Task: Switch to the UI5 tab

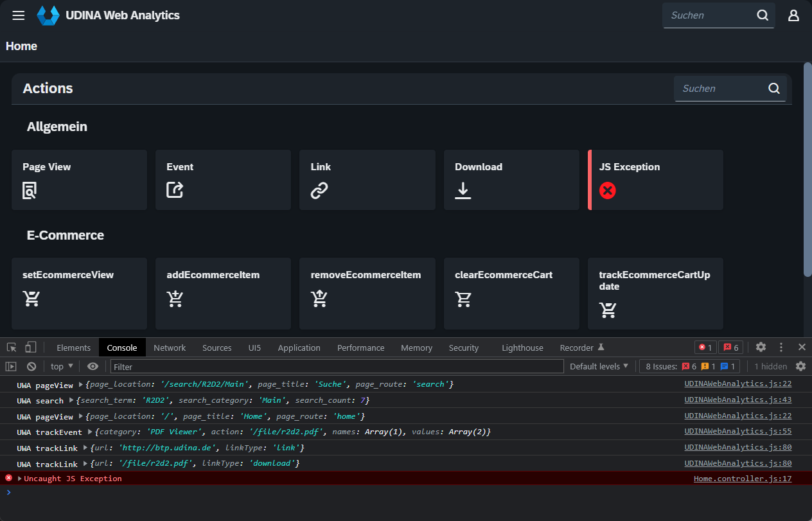Action: tap(254, 348)
